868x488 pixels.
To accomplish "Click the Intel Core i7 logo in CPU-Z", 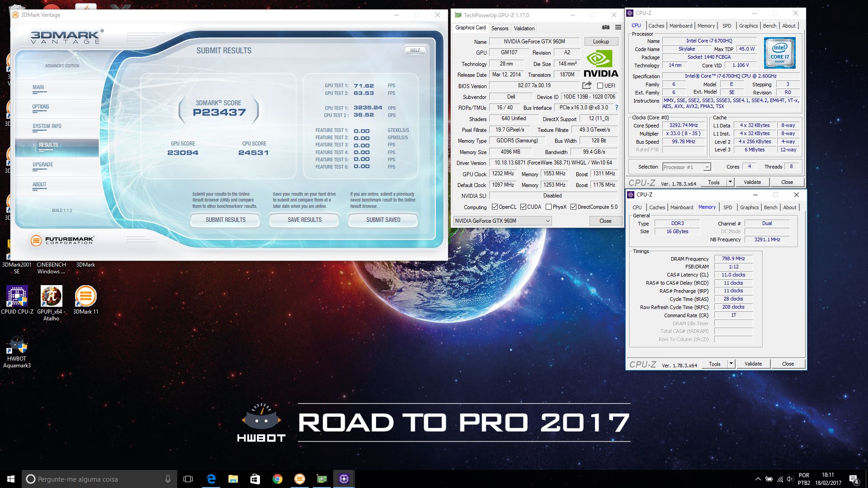I will tap(779, 53).
